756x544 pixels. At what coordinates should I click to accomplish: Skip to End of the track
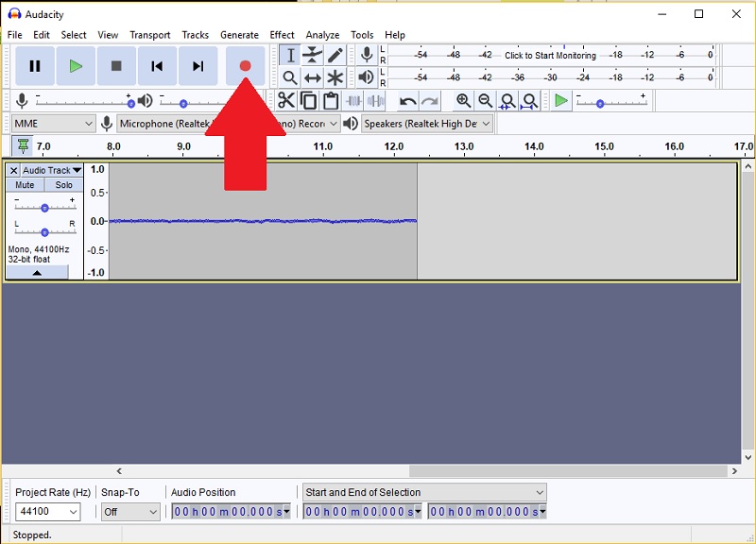(x=198, y=66)
